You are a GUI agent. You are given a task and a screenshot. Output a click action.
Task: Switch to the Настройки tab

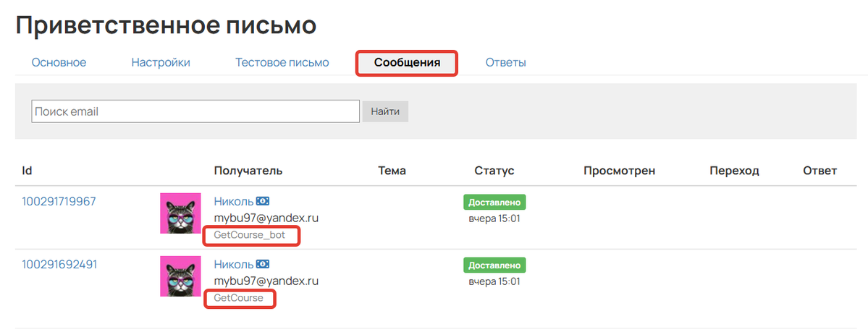(x=161, y=62)
